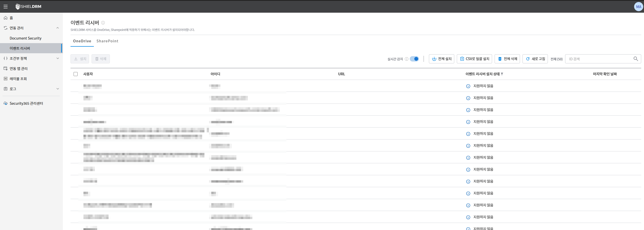Click the 전체 삭제 button

click(x=507, y=59)
